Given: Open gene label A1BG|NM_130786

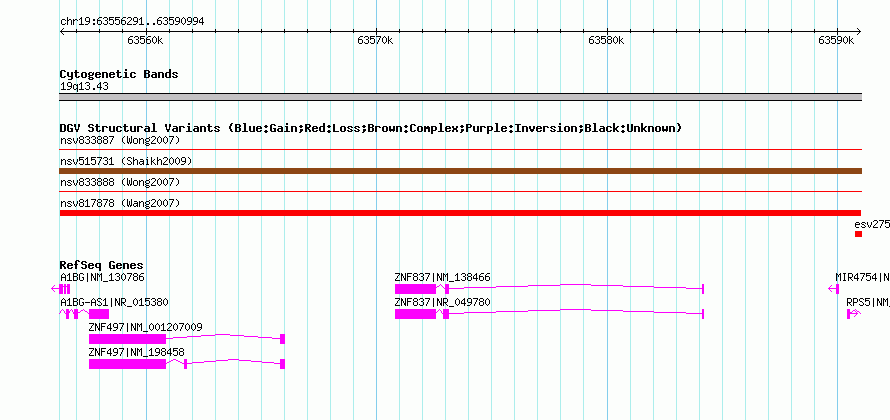Looking at the screenshot, I should (x=102, y=278).
